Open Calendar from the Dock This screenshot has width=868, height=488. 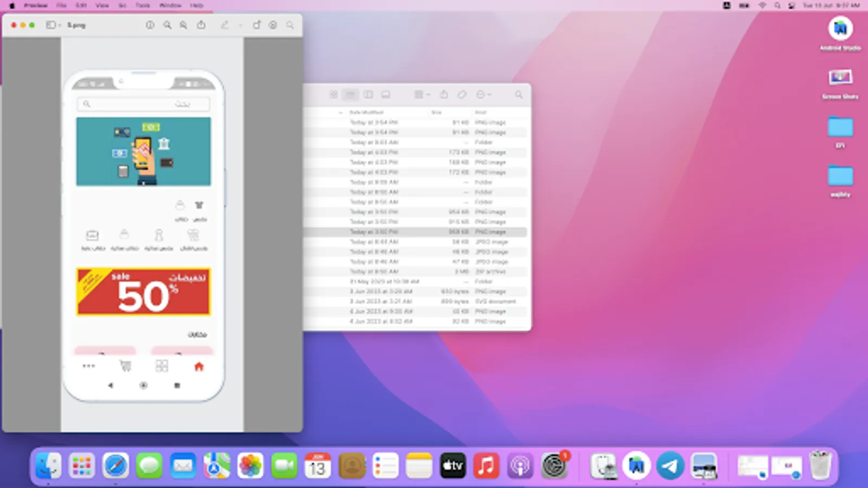[x=318, y=466]
